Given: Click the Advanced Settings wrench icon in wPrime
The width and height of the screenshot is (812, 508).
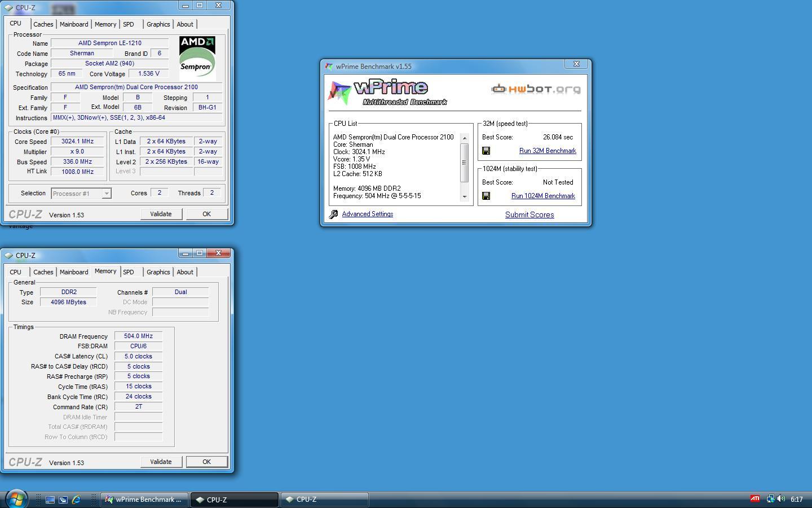Looking at the screenshot, I should (333, 214).
